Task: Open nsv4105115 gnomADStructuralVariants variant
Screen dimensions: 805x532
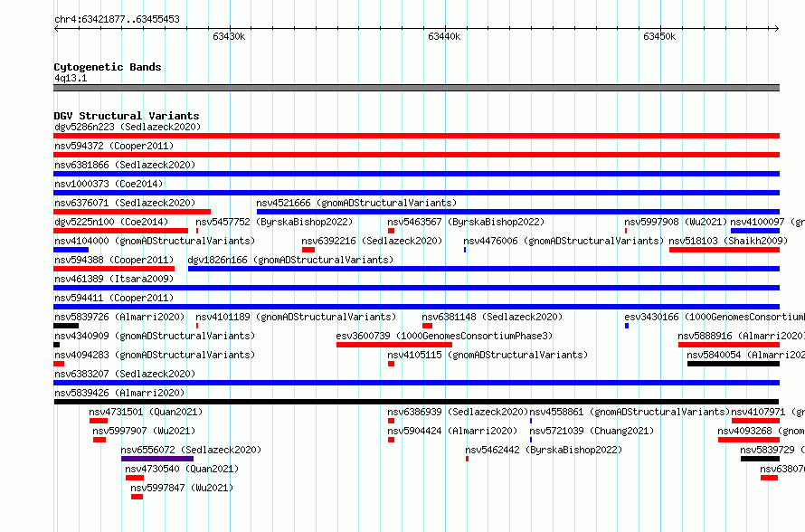Action: point(488,355)
